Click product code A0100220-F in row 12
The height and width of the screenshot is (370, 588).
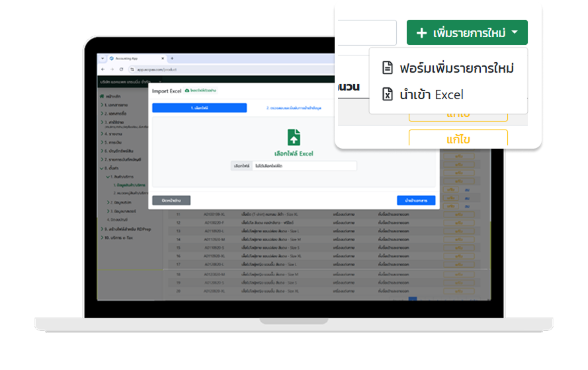click(x=214, y=223)
